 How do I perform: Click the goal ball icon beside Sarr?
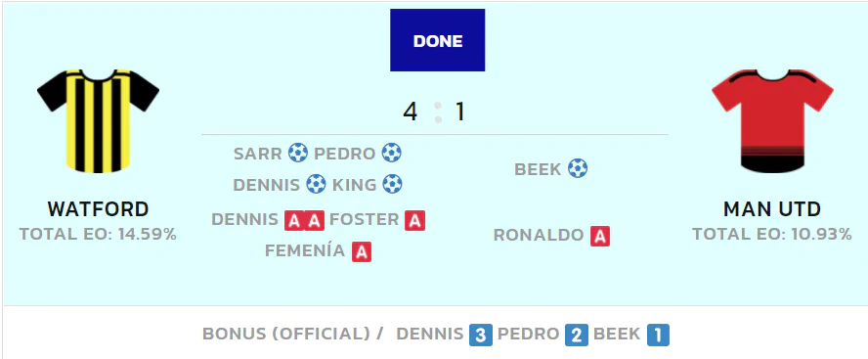[298, 153]
